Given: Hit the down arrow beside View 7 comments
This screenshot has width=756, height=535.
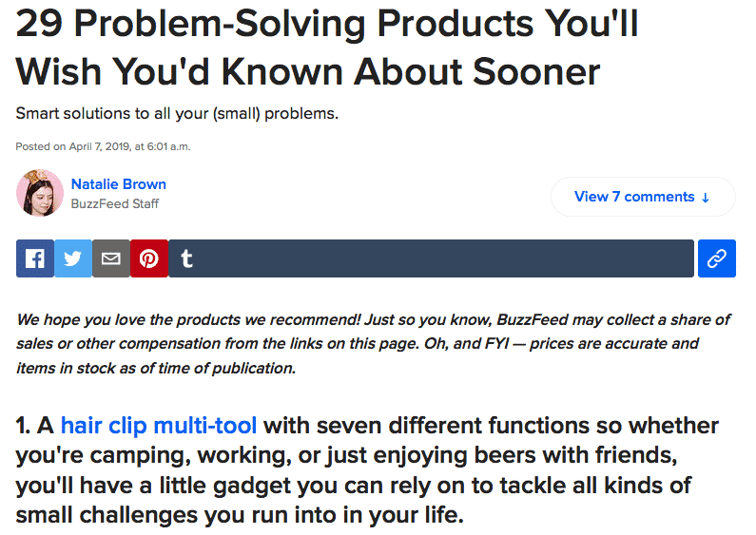Looking at the screenshot, I should (706, 198).
